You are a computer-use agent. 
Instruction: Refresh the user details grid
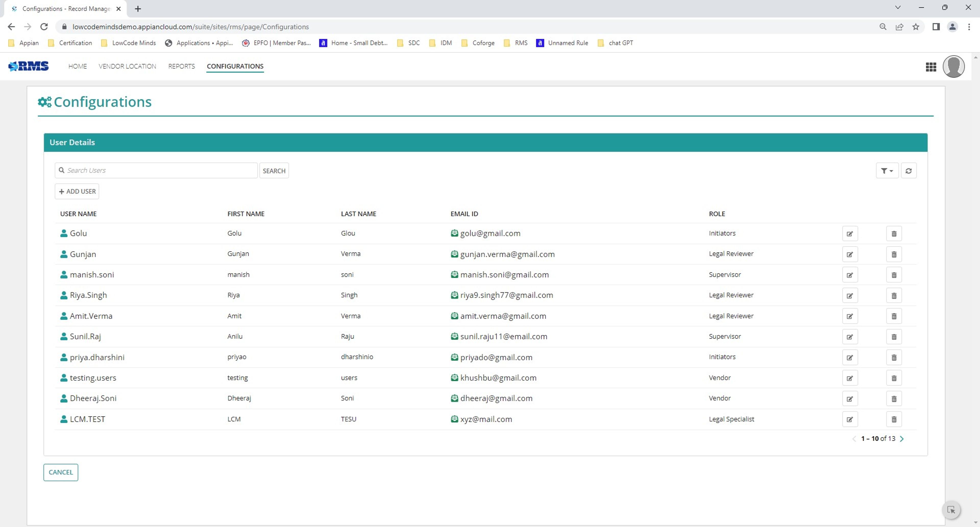909,171
